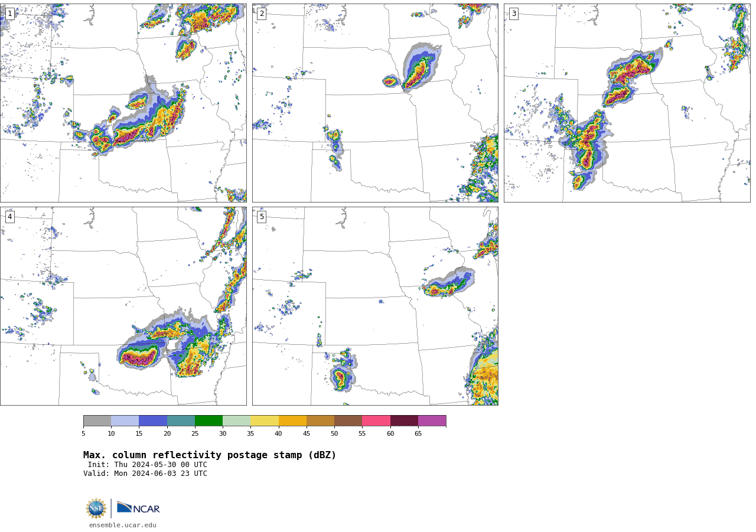The width and height of the screenshot is (756, 532).
Task: Click the maroon 60-65 dBZ swatch
Action: pyautogui.click(x=404, y=421)
